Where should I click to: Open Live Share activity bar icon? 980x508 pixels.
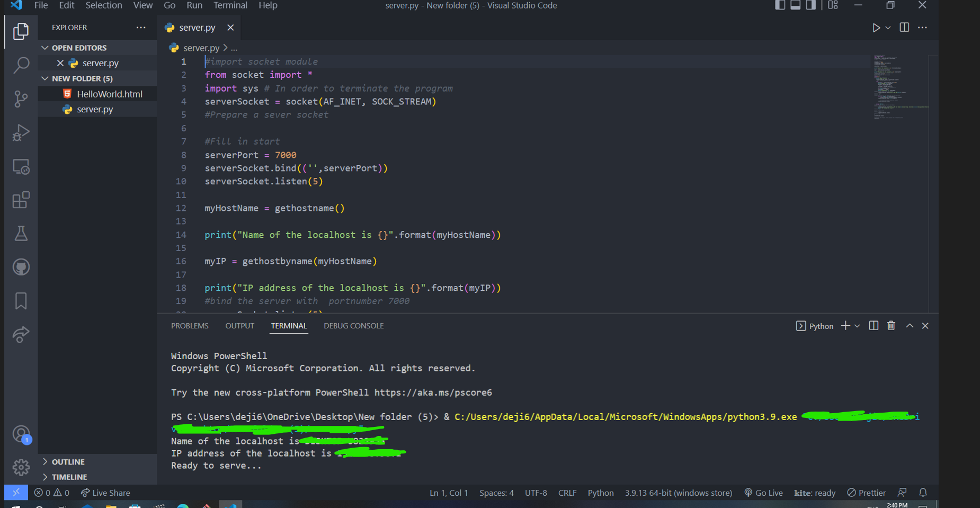click(x=21, y=335)
